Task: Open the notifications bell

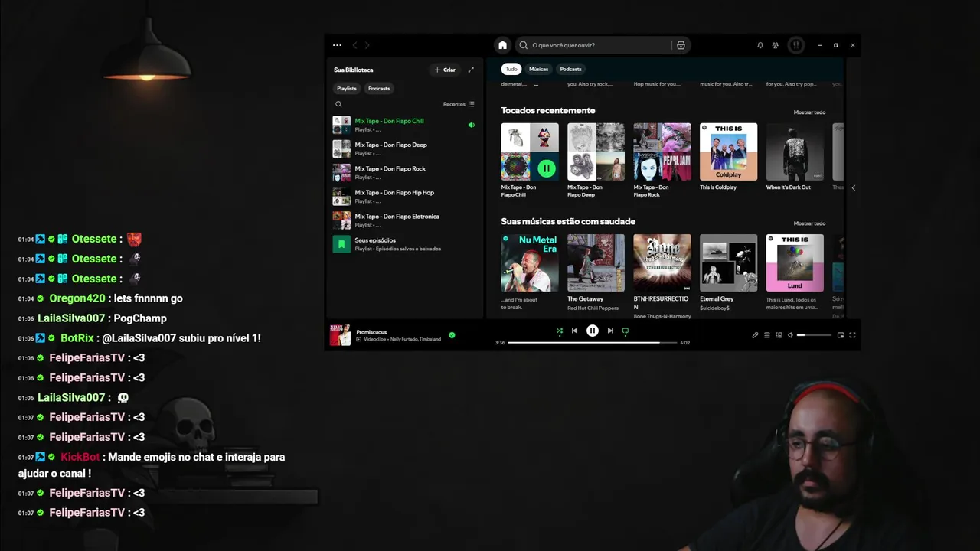Action: point(760,45)
